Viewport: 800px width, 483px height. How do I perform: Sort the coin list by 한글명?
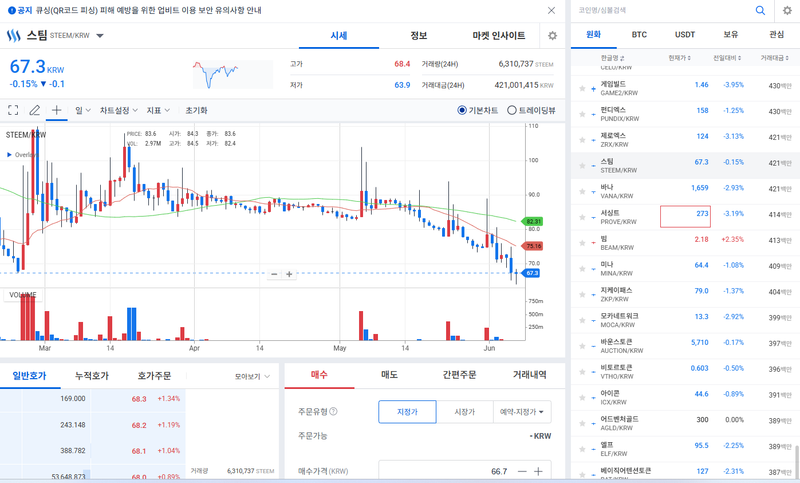pyautogui.click(x=612, y=58)
